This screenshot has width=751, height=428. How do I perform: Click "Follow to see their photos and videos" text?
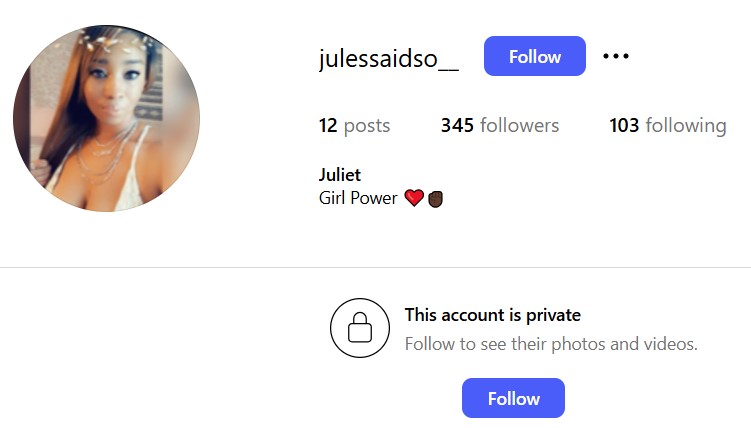tap(551, 344)
